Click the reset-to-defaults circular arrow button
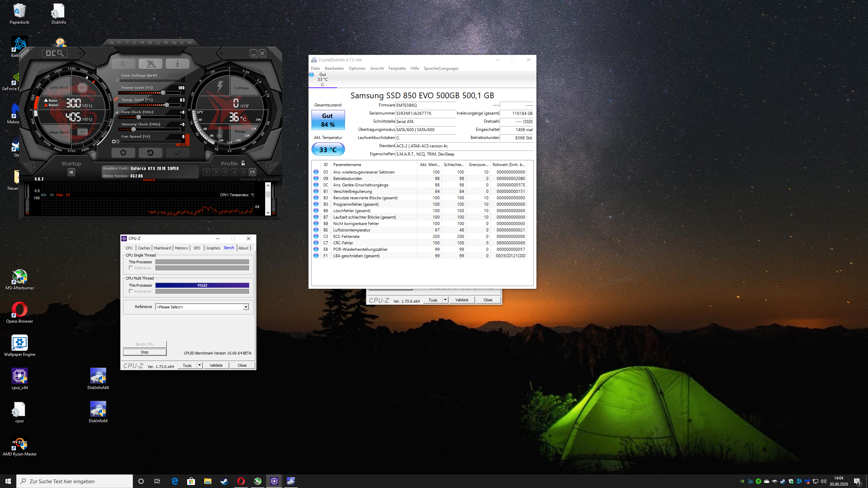This screenshot has height=488, width=868. click(150, 153)
